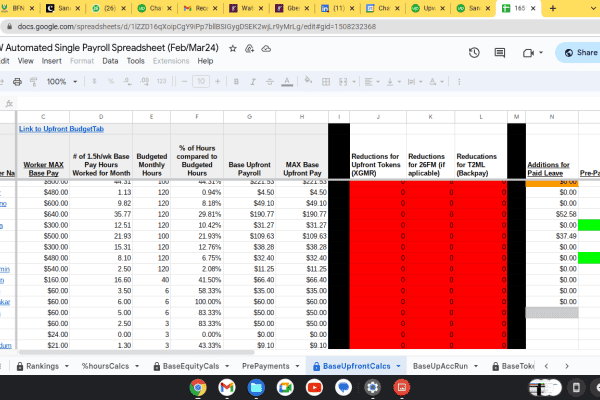Open the 100% zoom dropdown

[62, 82]
